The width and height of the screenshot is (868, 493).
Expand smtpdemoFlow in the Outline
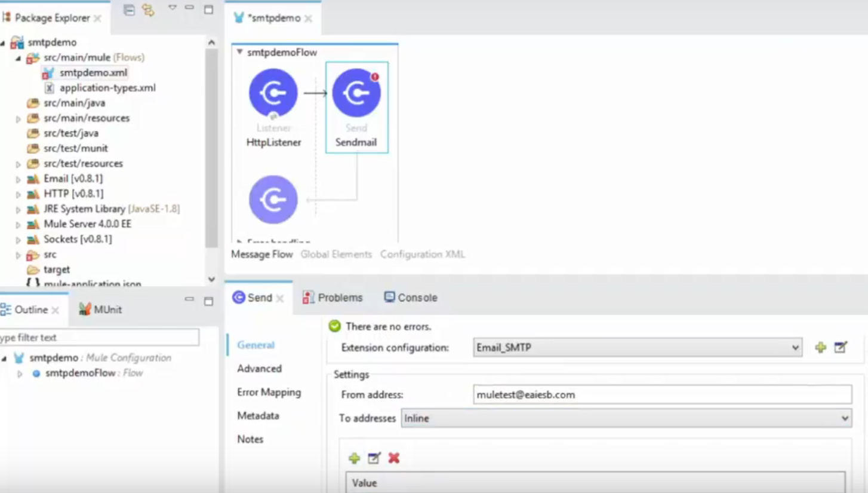point(20,374)
